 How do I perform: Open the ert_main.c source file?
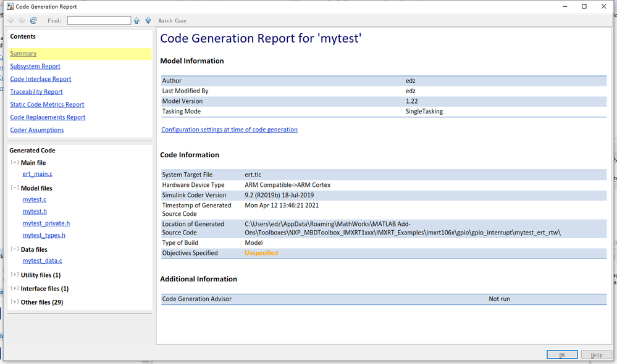click(x=37, y=174)
